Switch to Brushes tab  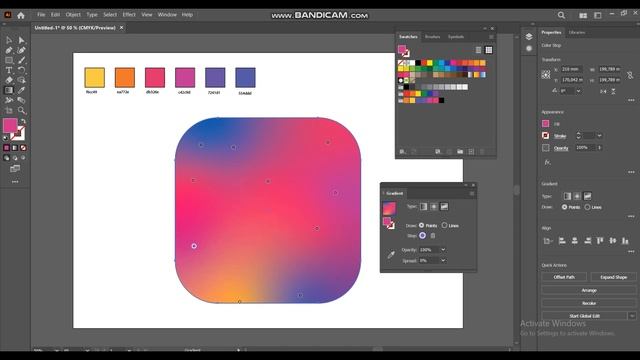point(432,37)
